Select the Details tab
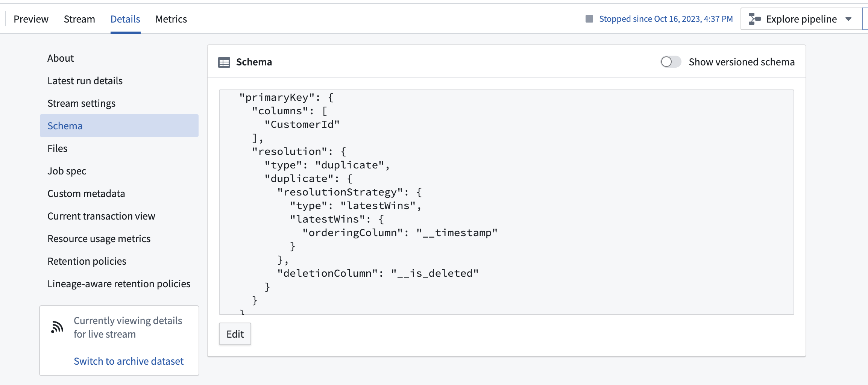 point(125,19)
